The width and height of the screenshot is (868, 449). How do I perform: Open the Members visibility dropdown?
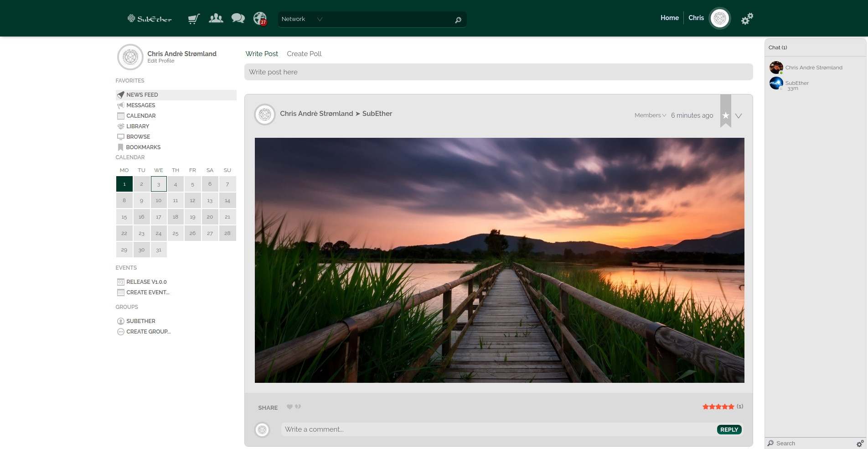tap(650, 115)
